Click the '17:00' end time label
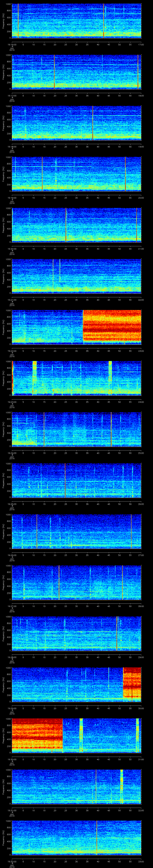 coord(141,44)
